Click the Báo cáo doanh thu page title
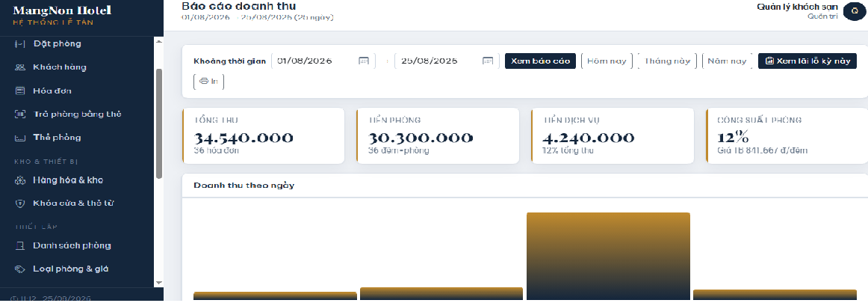Viewport: 868px width, 303px height. (x=238, y=5)
